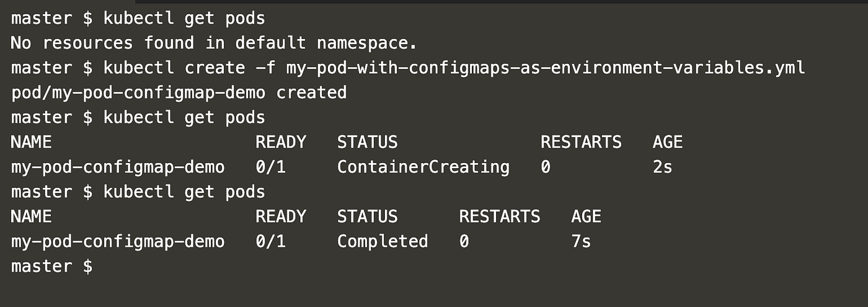Click the second 'kubectl get pods' command
868x307 pixels.
[184, 117]
